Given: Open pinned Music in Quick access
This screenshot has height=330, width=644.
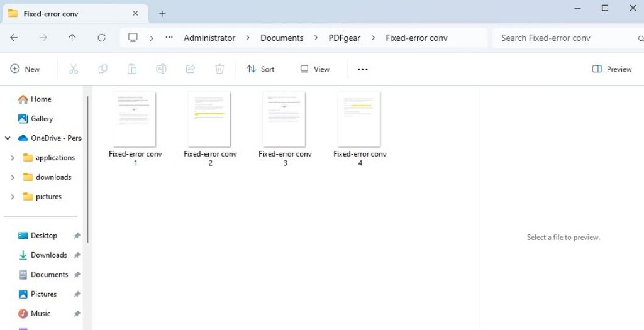Looking at the screenshot, I should tap(34, 314).
